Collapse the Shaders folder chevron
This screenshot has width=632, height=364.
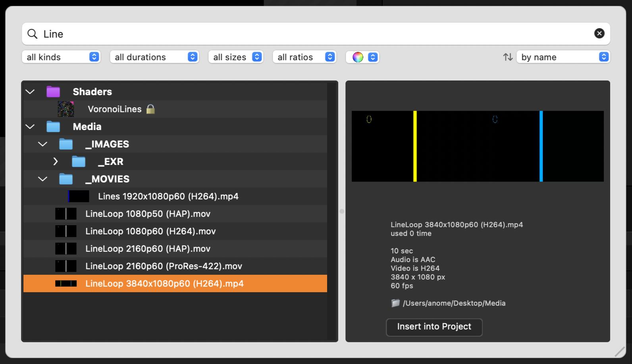30,92
